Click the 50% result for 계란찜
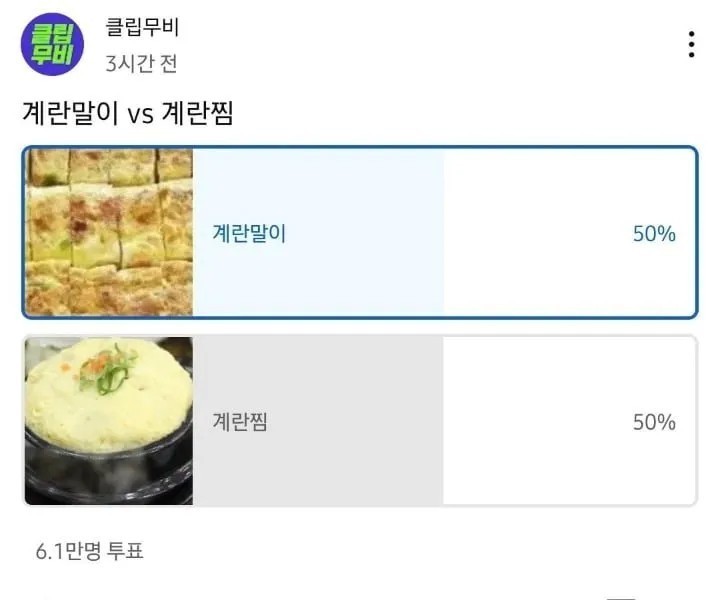The width and height of the screenshot is (720, 600). point(654,422)
